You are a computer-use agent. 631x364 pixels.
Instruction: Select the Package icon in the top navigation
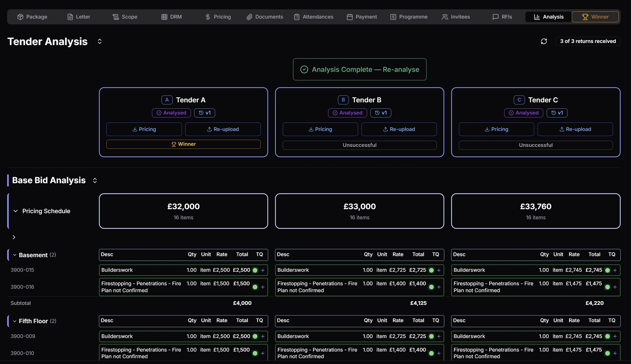click(21, 17)
